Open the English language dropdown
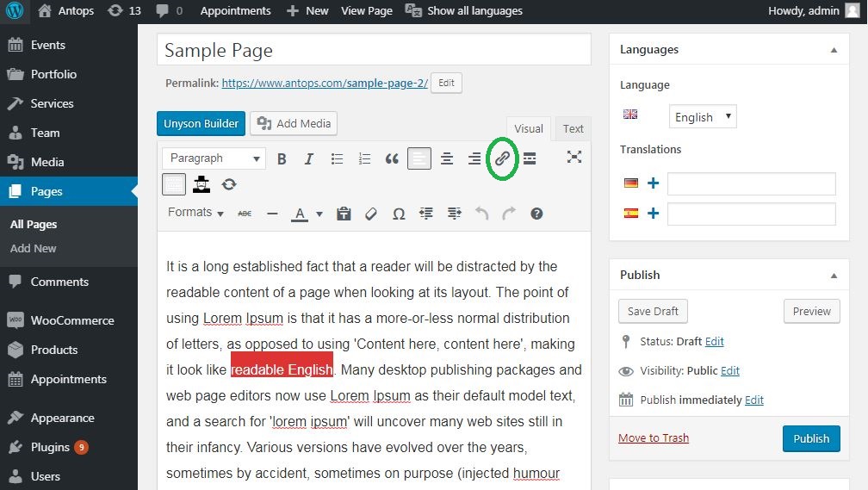Viewport: 868px width, 490px height. click(703, 117)
